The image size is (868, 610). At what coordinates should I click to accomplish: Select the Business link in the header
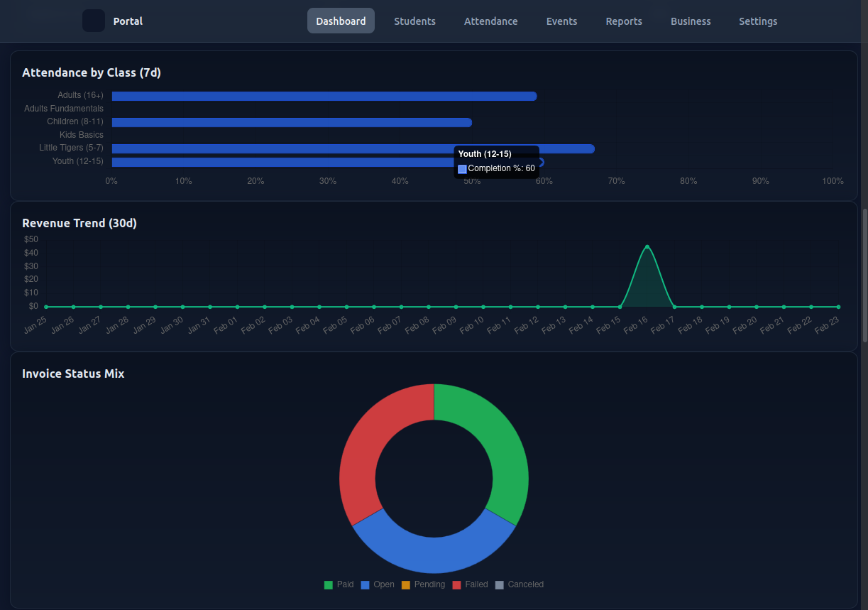pos(690,21)
